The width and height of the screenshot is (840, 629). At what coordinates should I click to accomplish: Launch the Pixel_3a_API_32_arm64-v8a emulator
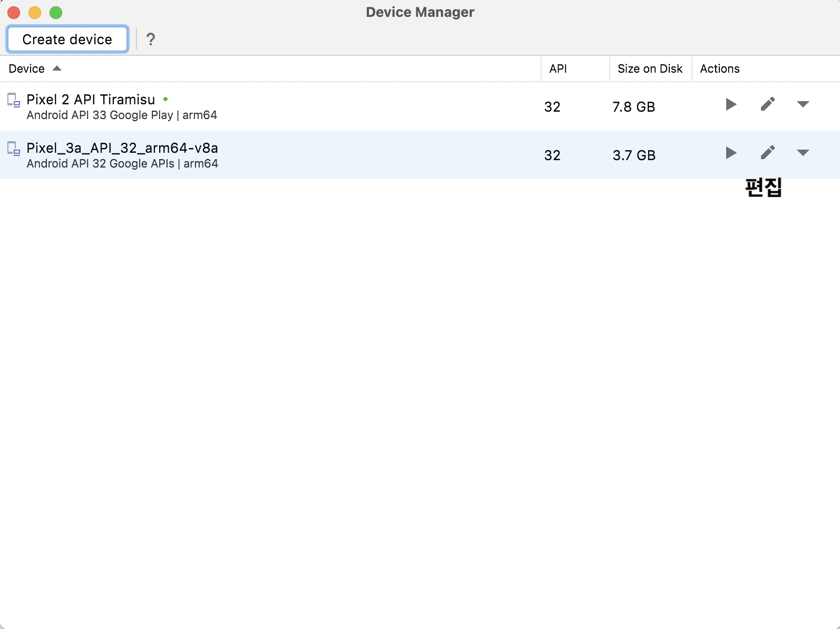click(x=730, y=153)
